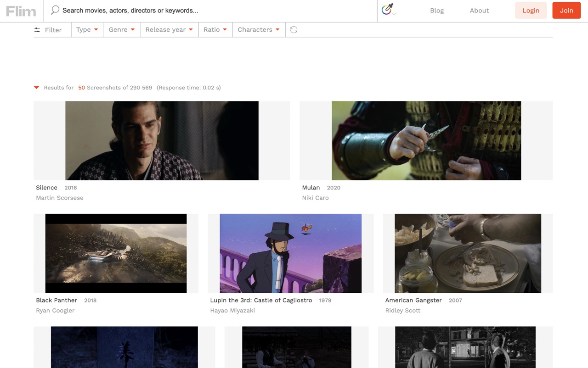Viewport: 588px width, 368px height.
Task: Click the Mulan movie title
Action: 311,188
